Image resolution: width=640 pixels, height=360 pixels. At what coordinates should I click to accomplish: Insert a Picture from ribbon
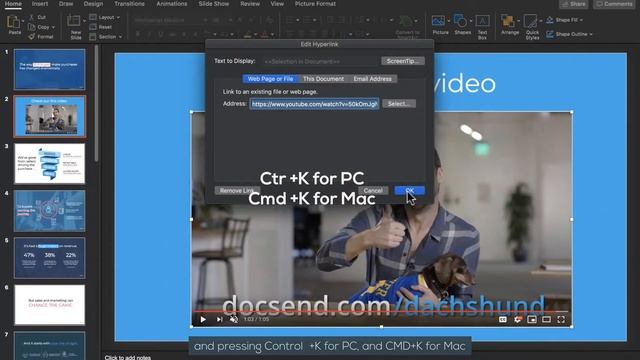(438, 20)
